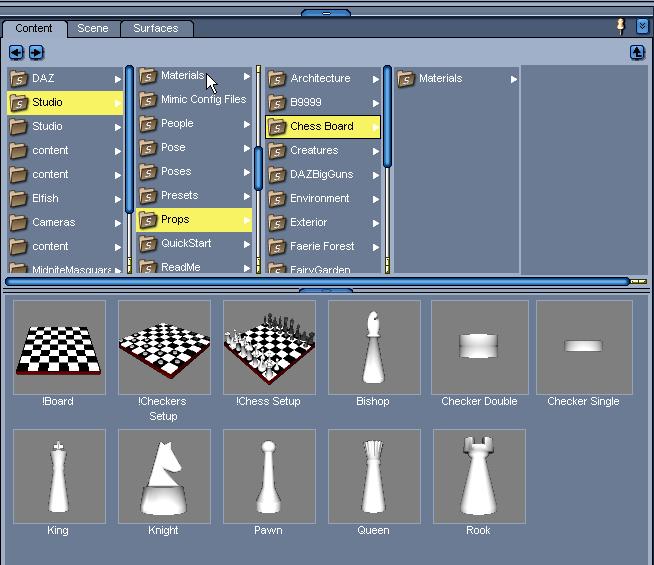Expand the Cameras folder arrow
Screen dimensions: 654x565
[x=118, y=223]
